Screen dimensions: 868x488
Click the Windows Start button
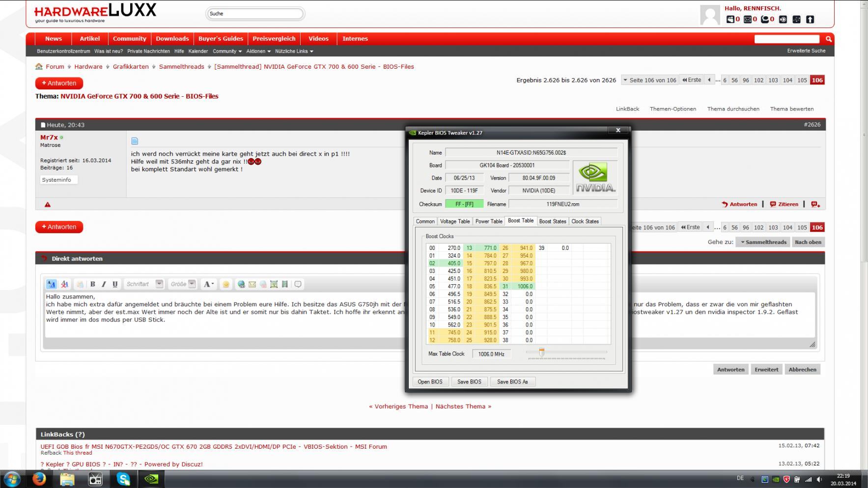point(12,479)
